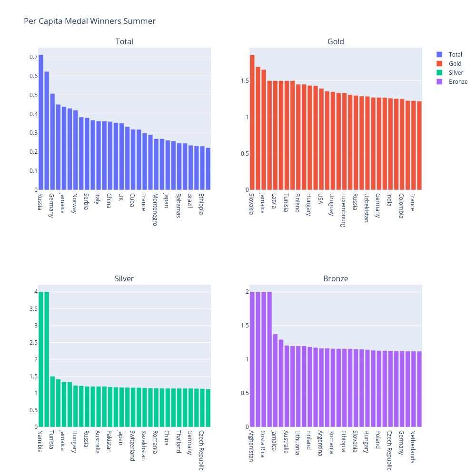Screen dimensions: 476x476
Task: Click the 'Silver' subplot title
Action: tap(124, 279)
